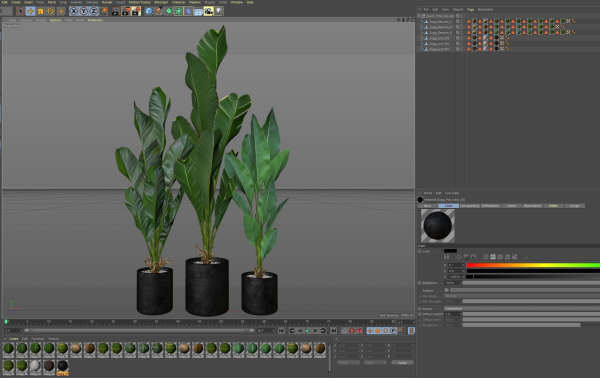Click the color wheel mode icon
The image size is (600, 378).
coord(459,257)
